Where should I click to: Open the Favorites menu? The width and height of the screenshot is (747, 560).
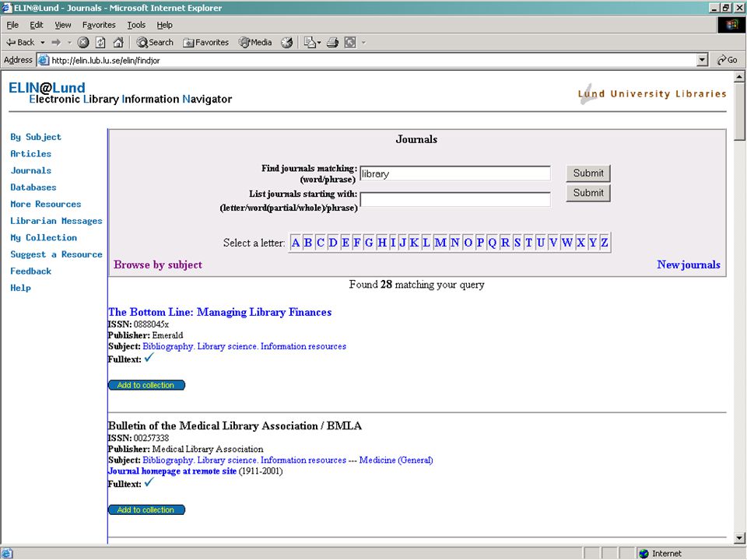pyautogui.click(x=99, y=25)
